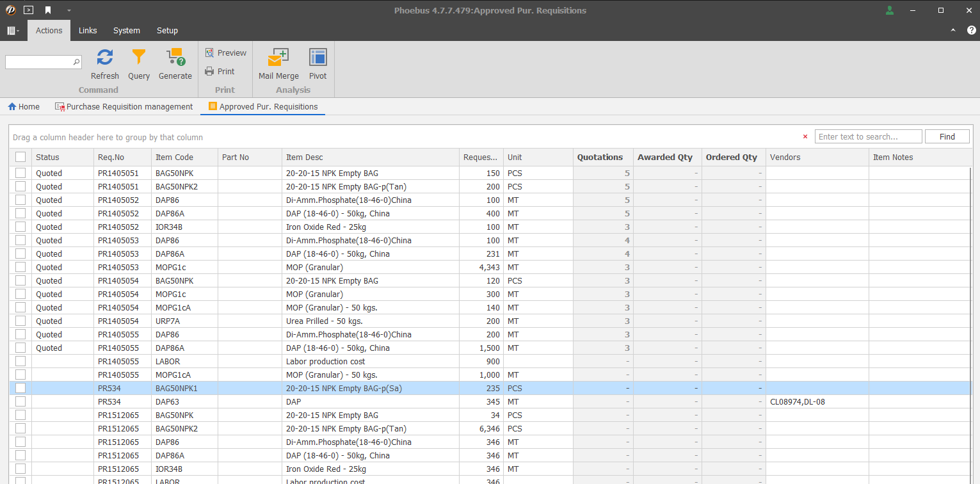This screenshot has width=980, height=484.
Task: Select the Labor production cost cell for PR1405055
Action: click(x=371, y=361)
